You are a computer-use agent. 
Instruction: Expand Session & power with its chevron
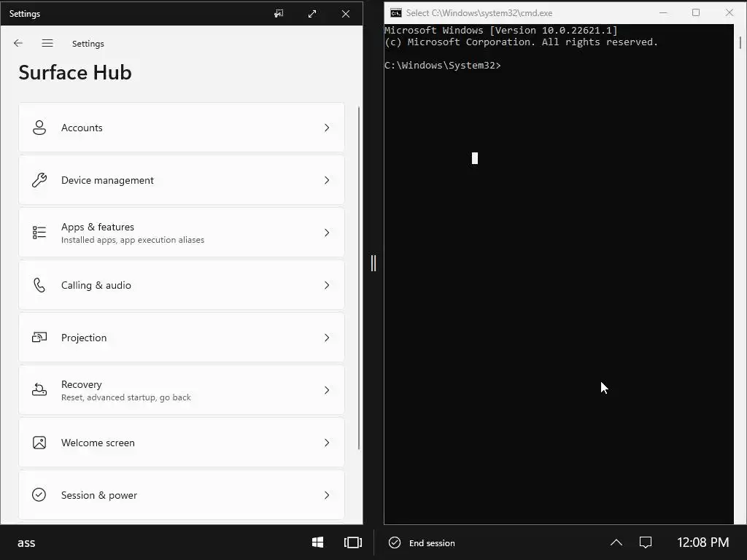[327, 495]
